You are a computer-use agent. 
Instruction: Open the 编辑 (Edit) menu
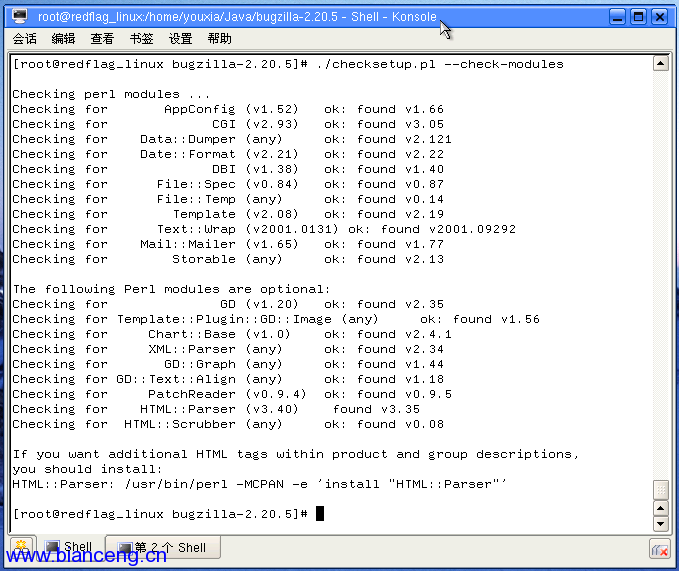[63, 39]
